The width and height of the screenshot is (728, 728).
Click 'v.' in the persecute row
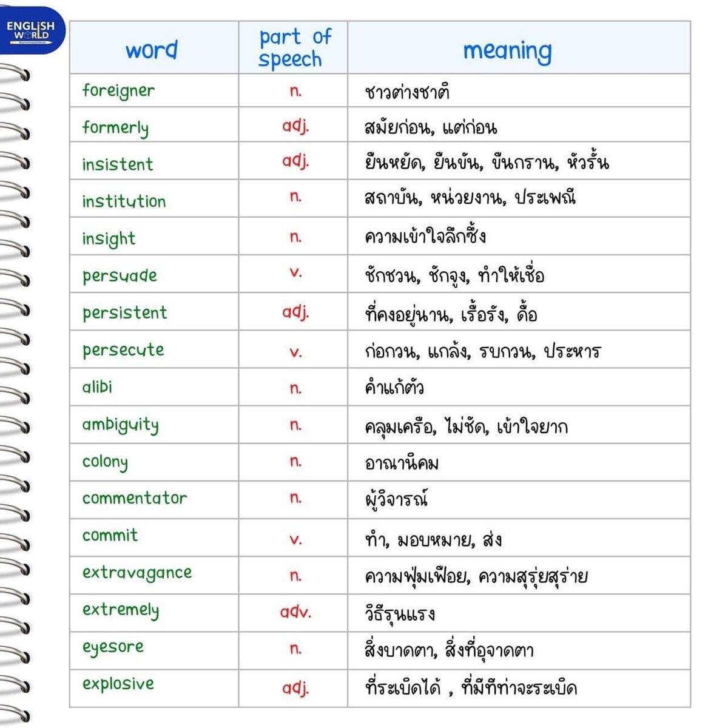click(x=295, y=352)
